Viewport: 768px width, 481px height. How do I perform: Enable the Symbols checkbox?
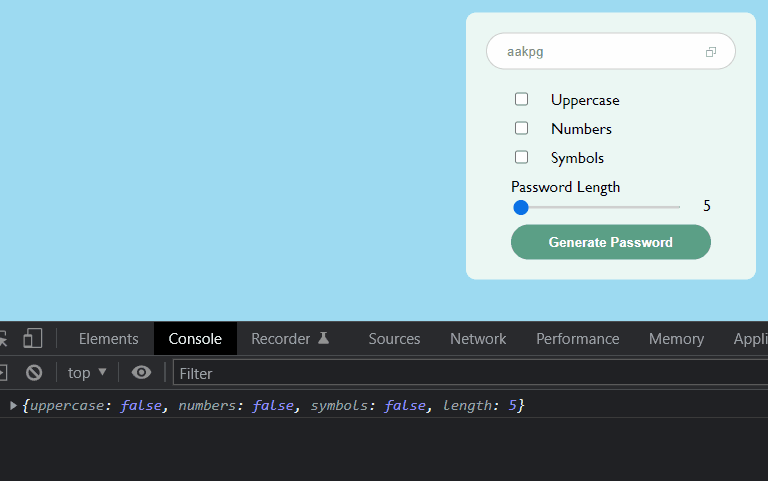click(x=521, y=157)
